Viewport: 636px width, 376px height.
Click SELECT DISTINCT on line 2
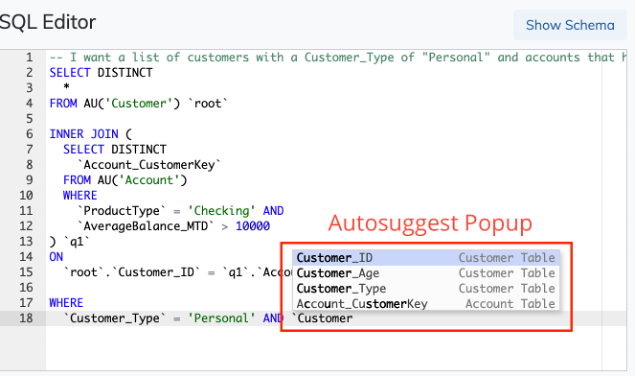tap(101, 73)
